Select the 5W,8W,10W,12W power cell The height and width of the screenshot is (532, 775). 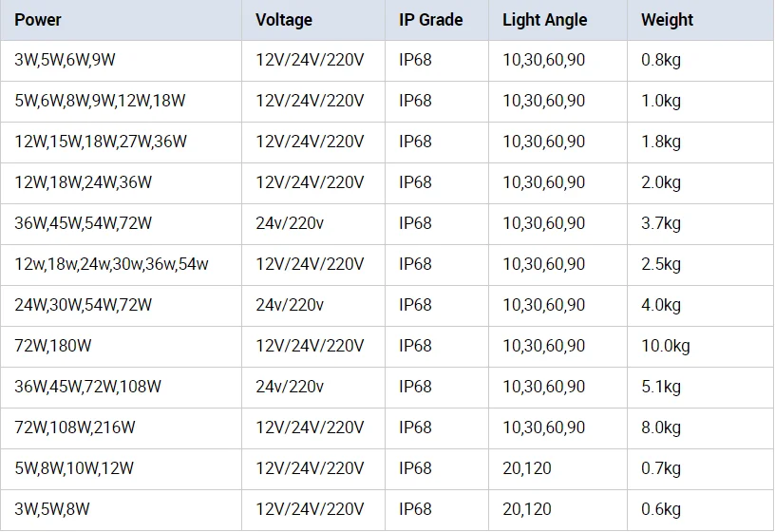tap(74, 468)
